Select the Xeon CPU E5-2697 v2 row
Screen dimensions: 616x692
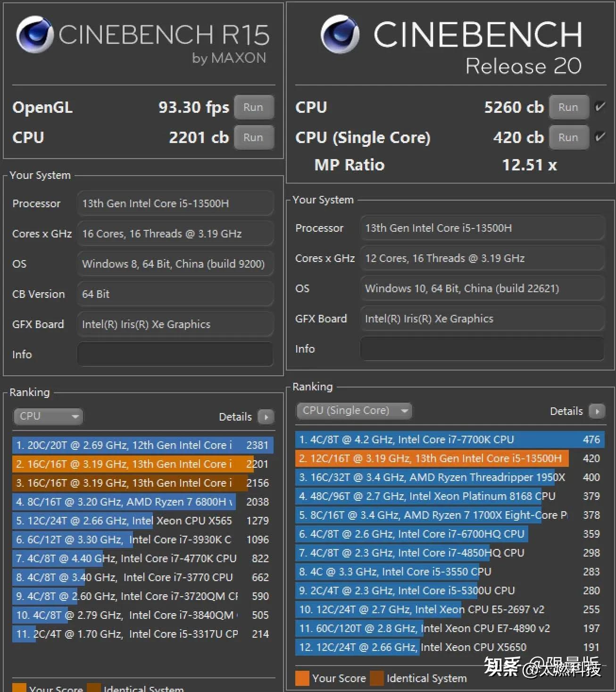click(x=450, y=609)
